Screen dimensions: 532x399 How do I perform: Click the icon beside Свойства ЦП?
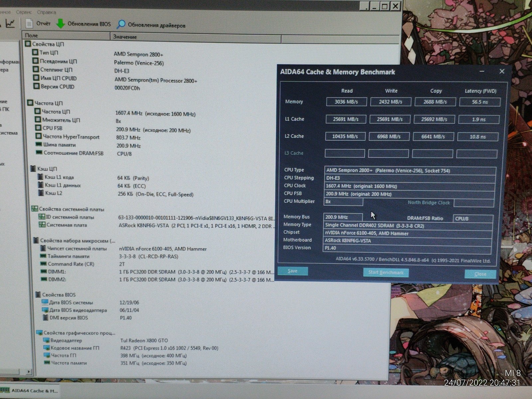point(28,44)
